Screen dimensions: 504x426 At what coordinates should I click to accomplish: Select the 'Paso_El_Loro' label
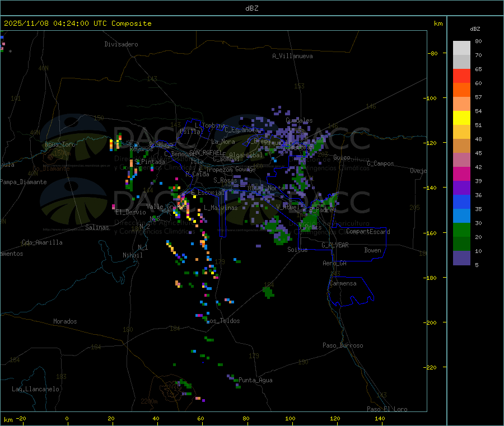387,409
